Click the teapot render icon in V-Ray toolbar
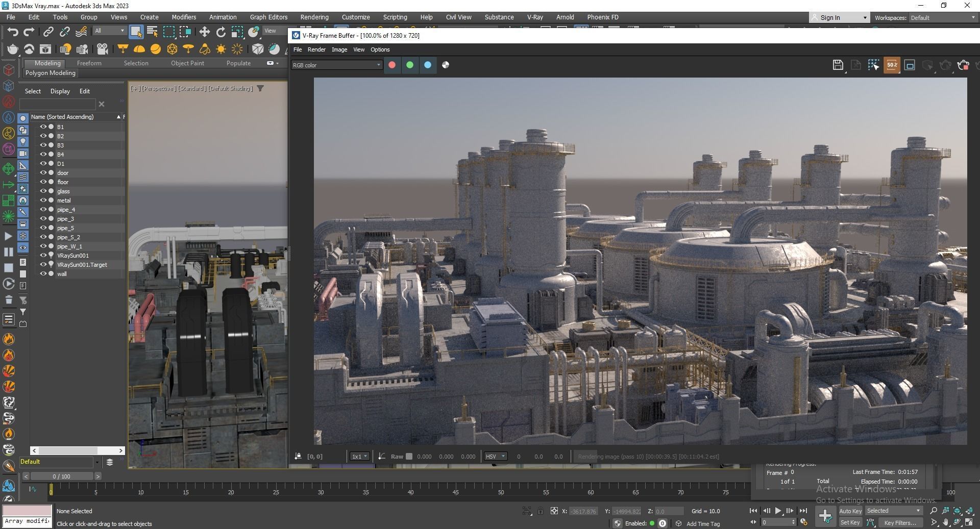Viewport: 980px width, 529px height. click(12, 49)
